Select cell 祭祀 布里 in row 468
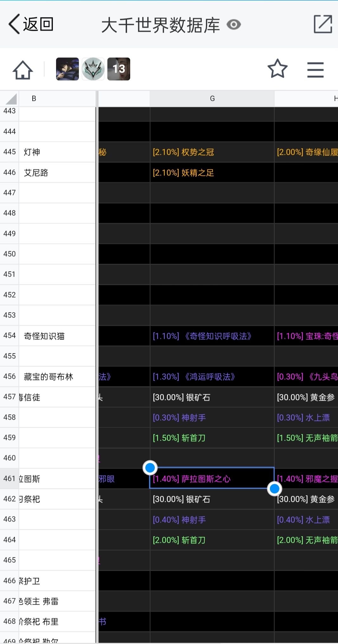The image size is (338, 644). coord(57,621)
